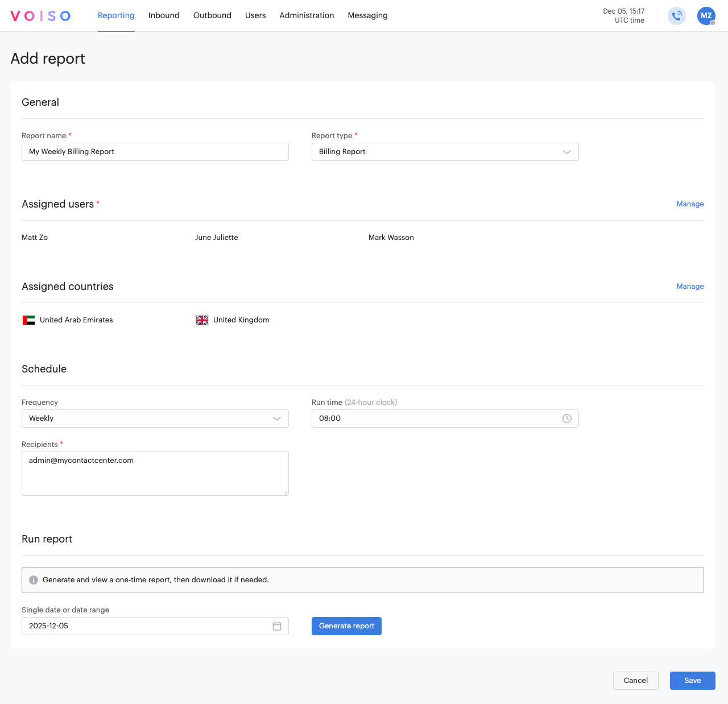Viewport: 728px width, 704px height.
Task: Click the VOISO logo
Action: point(40,15)
